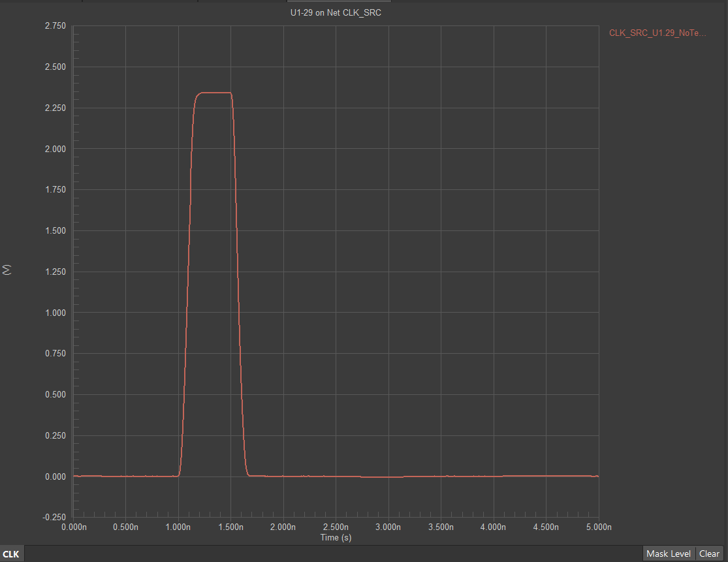This screenshot has width=728, height=562.
Task: Click the (V) vertical axis label
Action: click(x=7, y=270)
